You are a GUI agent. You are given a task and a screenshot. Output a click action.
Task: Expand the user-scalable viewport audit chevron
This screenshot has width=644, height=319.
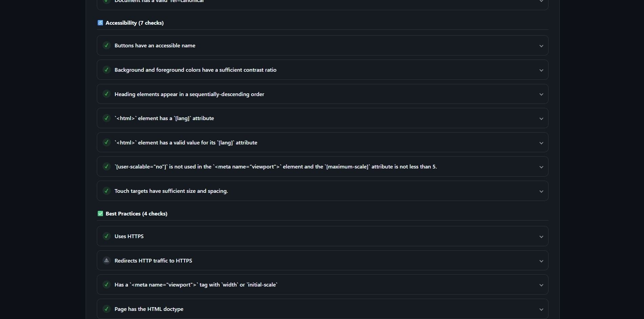541,167
